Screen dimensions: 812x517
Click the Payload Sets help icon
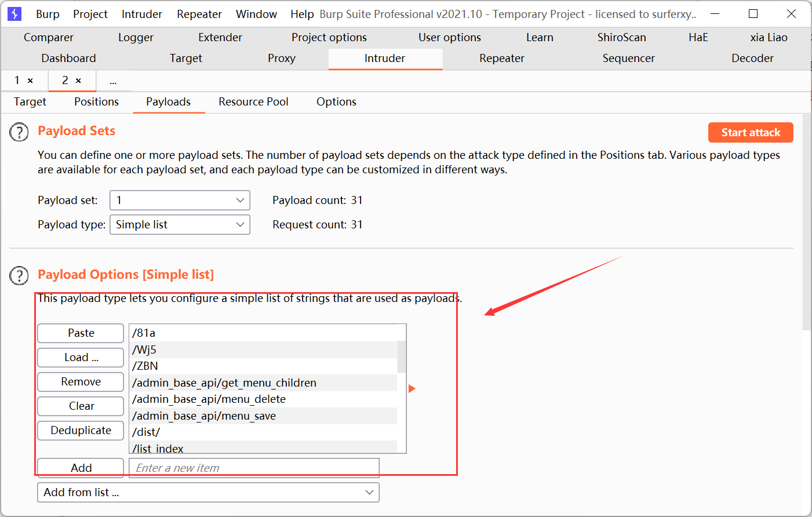pyautogui.click(x=19, y=132)
